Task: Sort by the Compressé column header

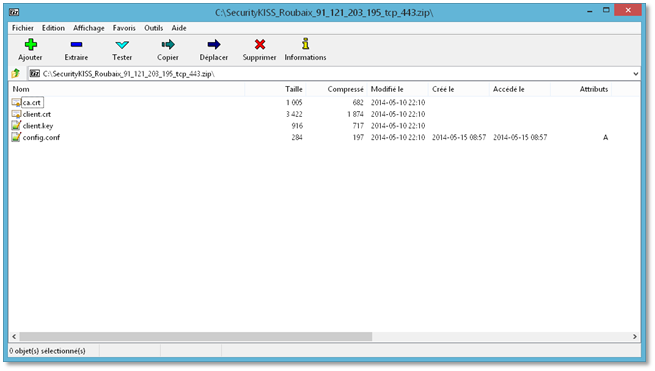Action: point(336,89)
